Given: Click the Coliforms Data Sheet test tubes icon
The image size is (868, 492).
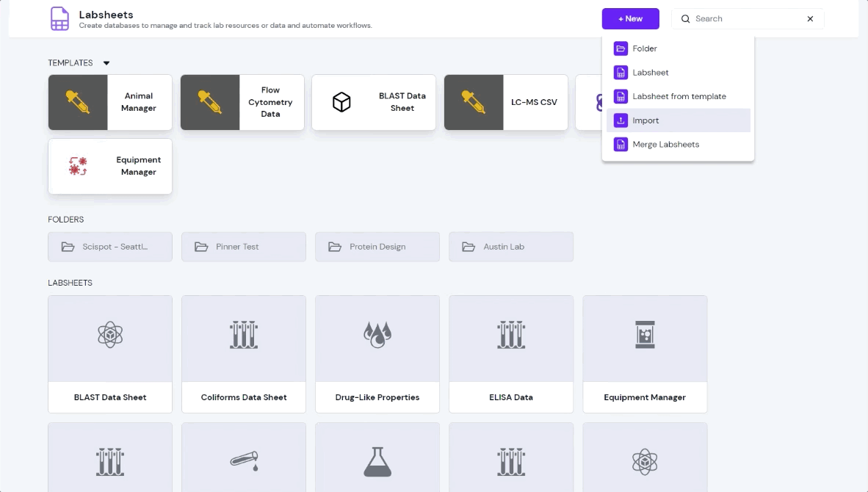Looking at the screenshot, I should click(244, 335).
